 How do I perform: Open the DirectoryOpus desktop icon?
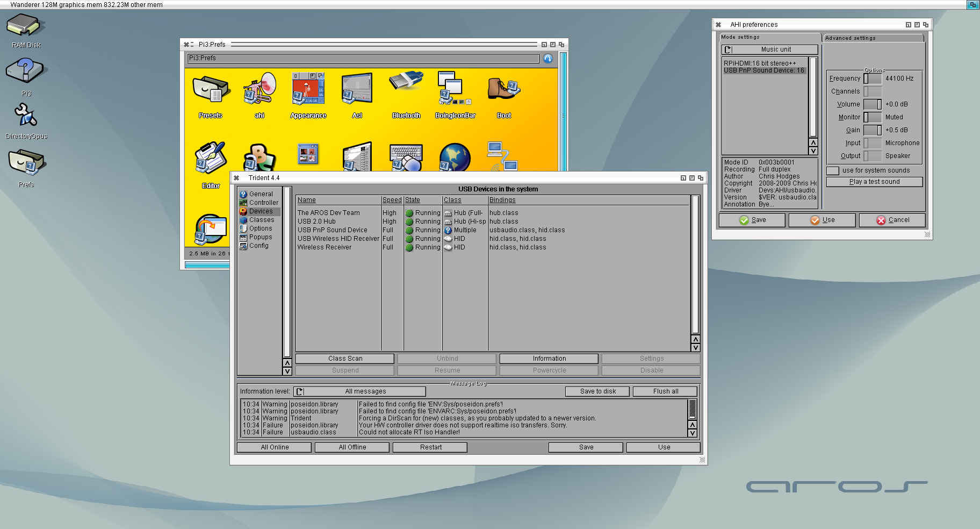[x=26, y=121]
